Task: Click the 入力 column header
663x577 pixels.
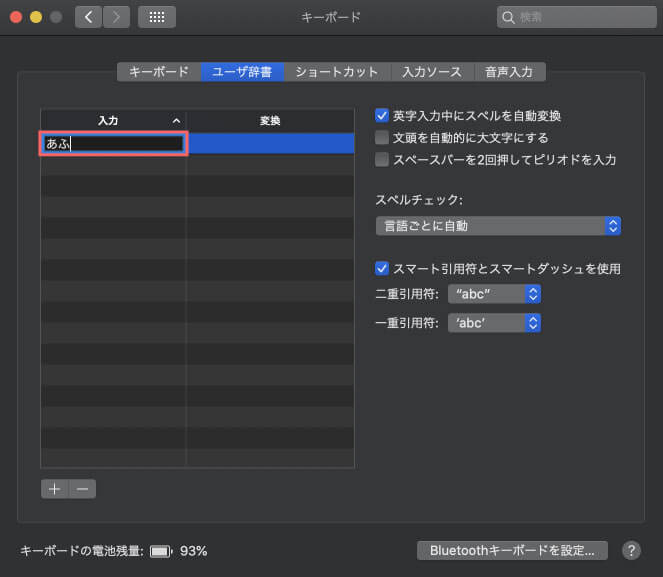Action: tap(113, 121)
